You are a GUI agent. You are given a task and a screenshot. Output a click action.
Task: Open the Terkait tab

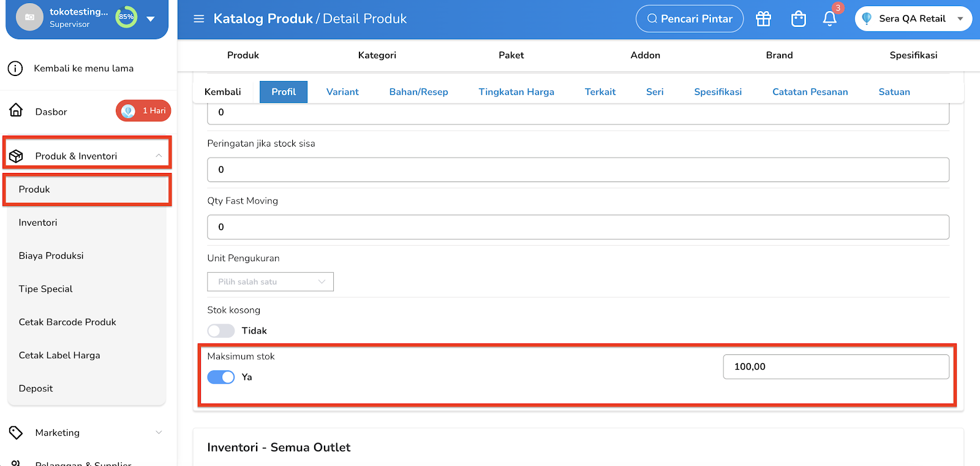click(x=600, y=92)
